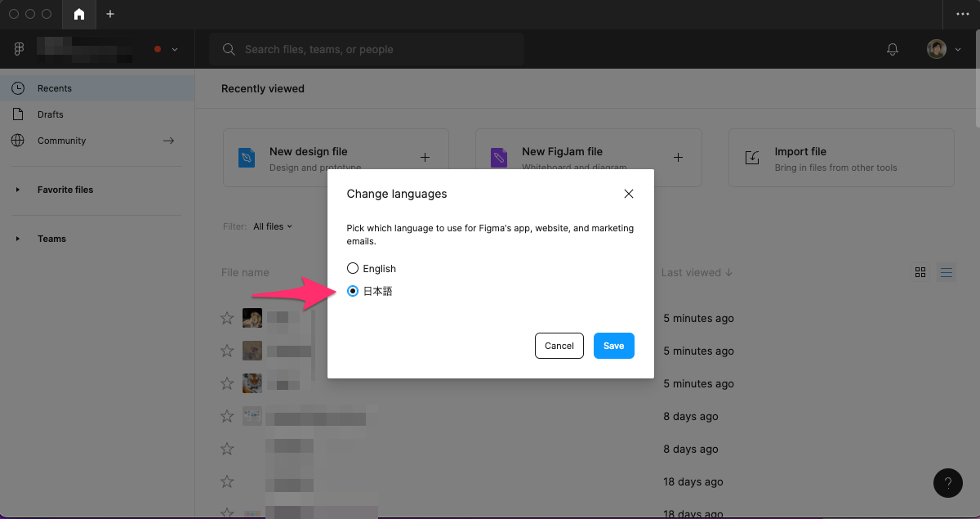Go to Drafts in sidebar
Image resolution: width=980 pixels, height=519 pixels.
(x=50, y=114)
